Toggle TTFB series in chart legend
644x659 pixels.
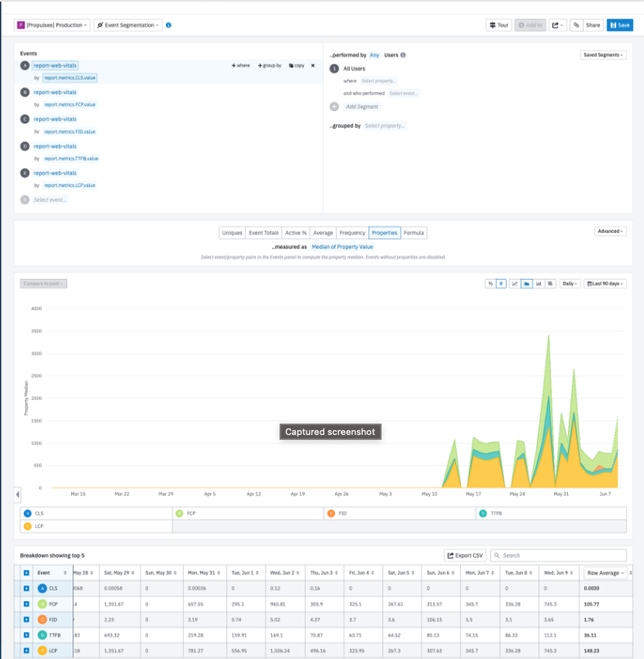pos(551,513)
